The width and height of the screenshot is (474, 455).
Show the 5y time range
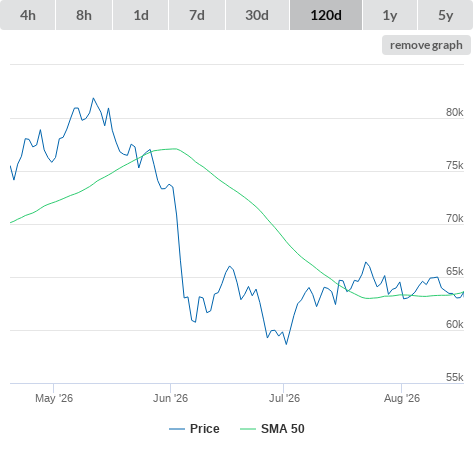pyautogui.click(x=446, y=15)
